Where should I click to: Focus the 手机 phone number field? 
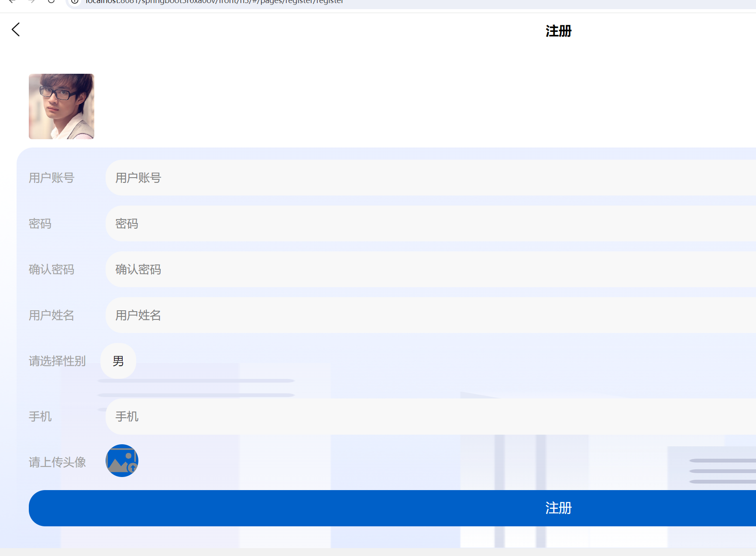point(306,417)
